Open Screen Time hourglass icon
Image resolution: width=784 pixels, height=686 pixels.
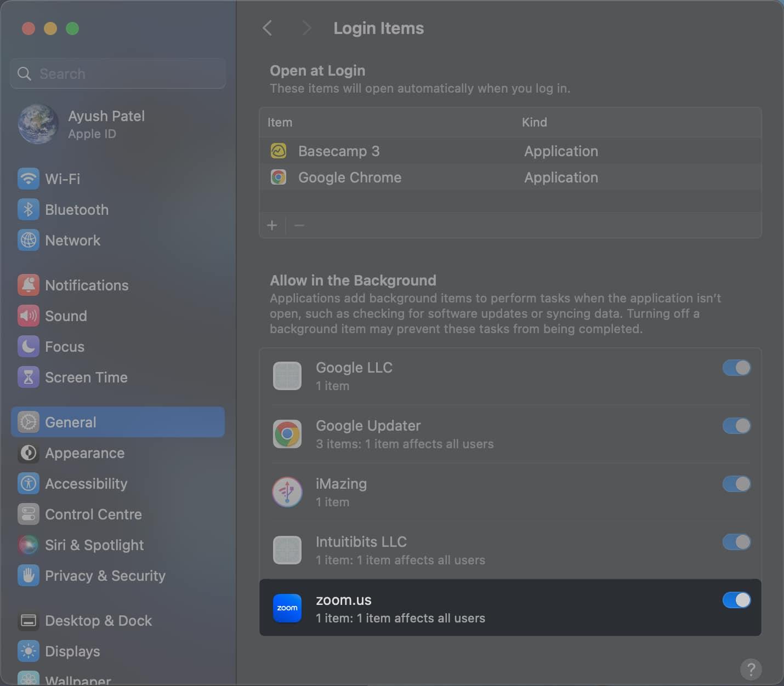(x=29, y=377)
